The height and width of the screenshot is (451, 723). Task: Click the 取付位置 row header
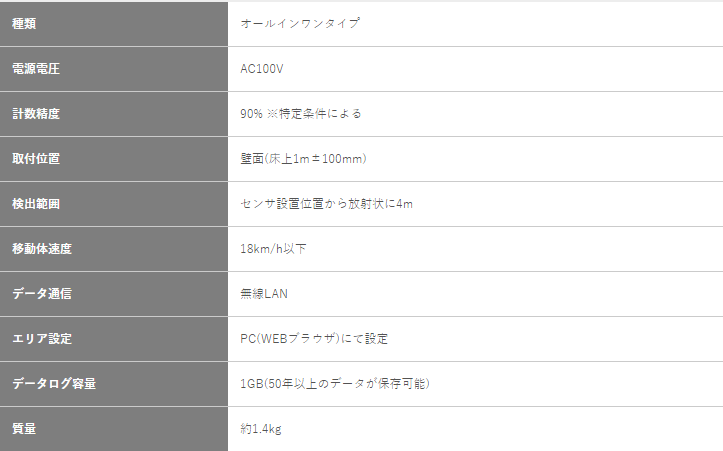pyautogui.click(x=114, y=159)
